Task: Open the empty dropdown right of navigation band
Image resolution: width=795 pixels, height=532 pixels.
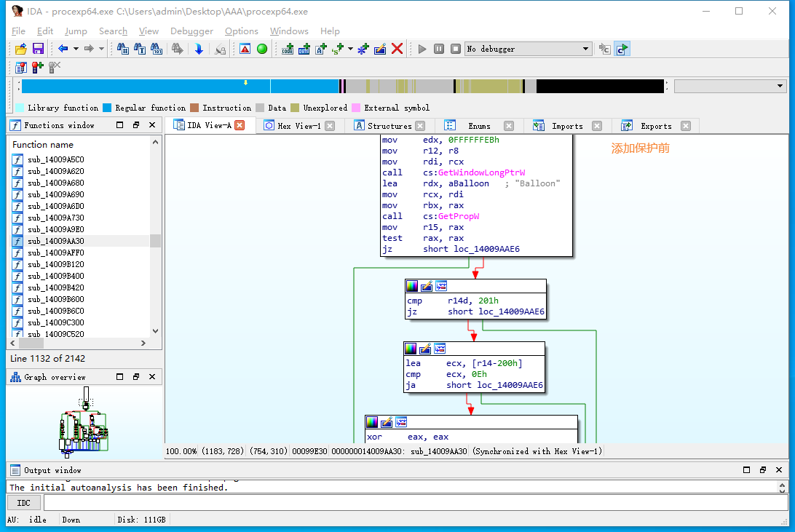Action: (x=730, y=86)
